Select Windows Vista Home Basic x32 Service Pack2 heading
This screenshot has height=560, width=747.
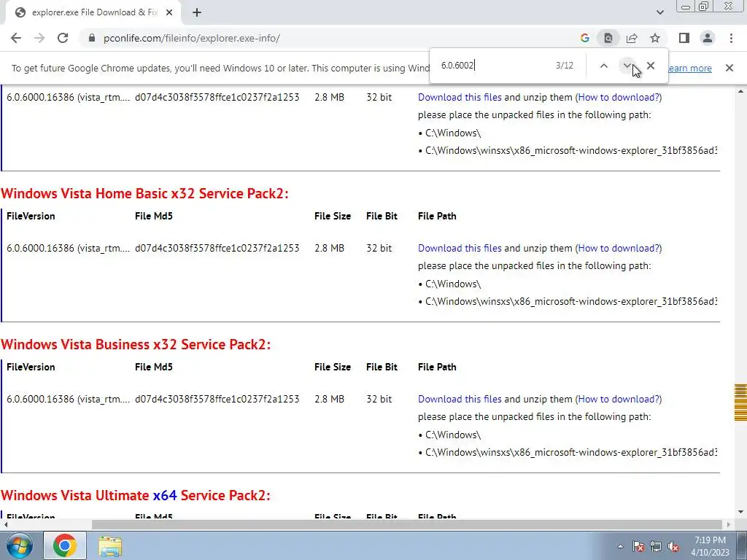tap(144, 194)
